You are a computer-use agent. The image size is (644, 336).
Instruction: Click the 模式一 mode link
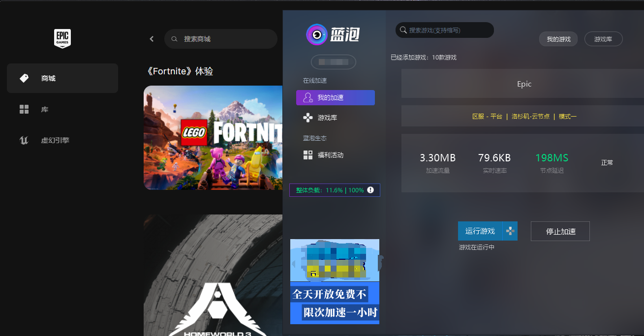click(567, 116)
